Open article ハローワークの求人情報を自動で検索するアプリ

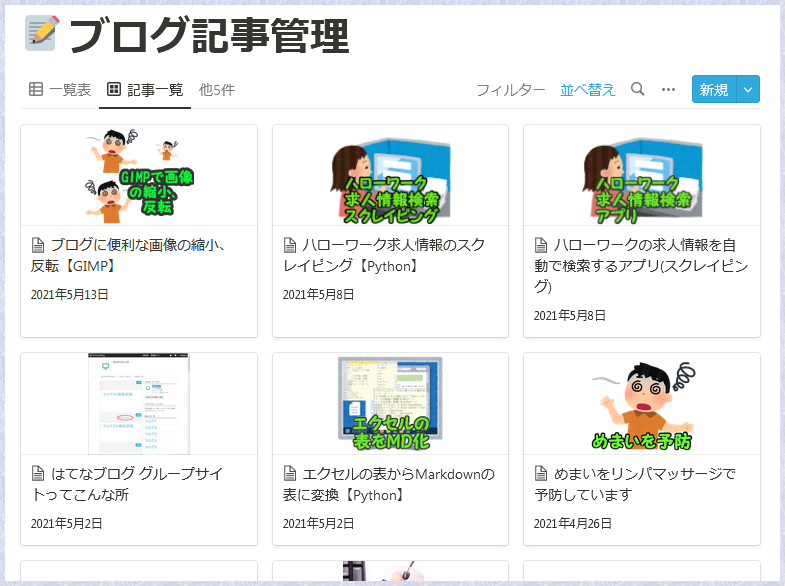641,265
